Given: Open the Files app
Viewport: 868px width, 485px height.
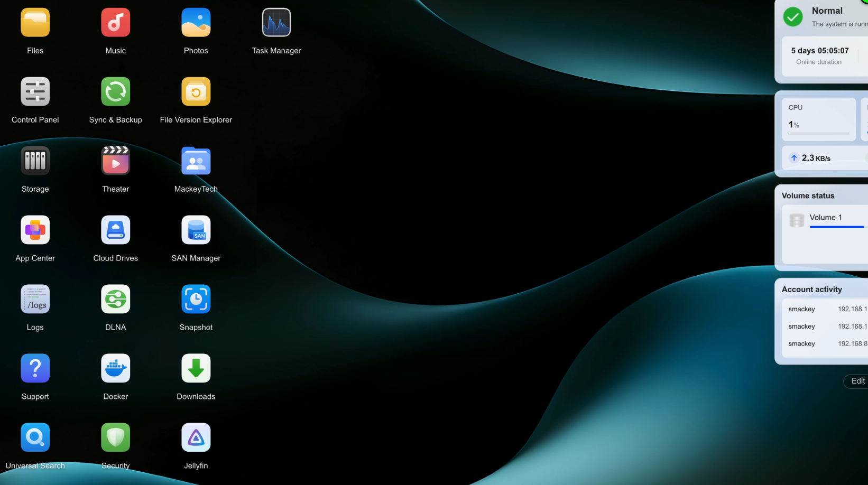Looking at the screenshot, I should point(35,22).
